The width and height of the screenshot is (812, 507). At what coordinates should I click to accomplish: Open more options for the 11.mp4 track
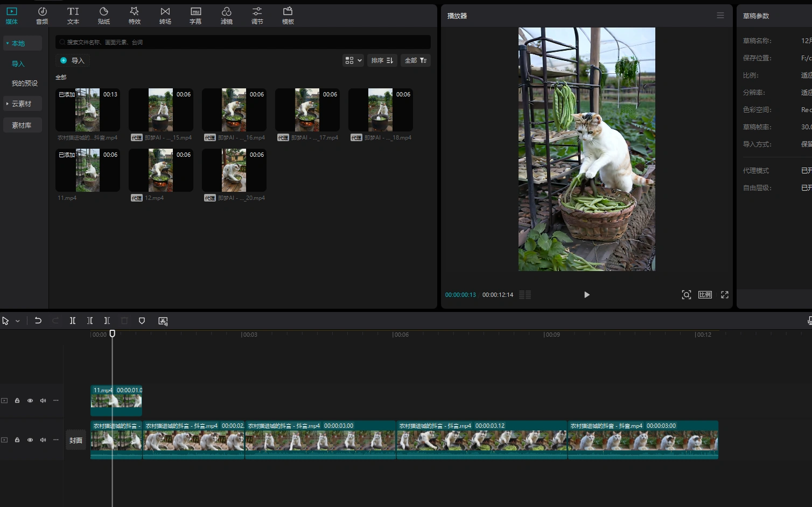click(56, 400)
